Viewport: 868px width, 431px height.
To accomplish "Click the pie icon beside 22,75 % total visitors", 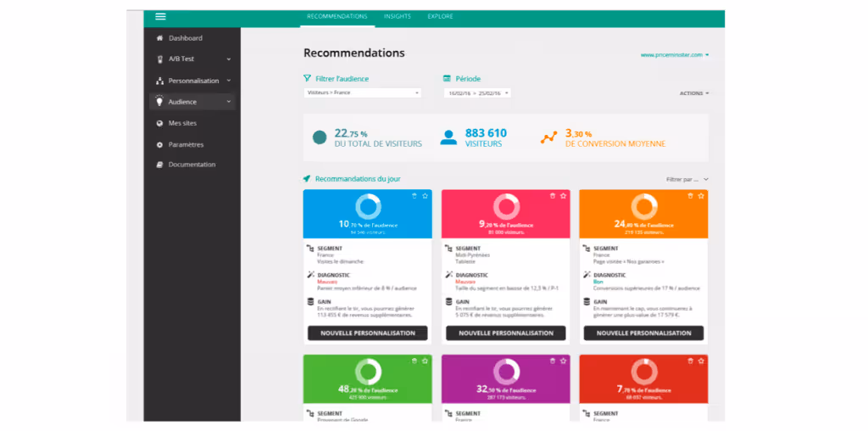I will point(320,137).
